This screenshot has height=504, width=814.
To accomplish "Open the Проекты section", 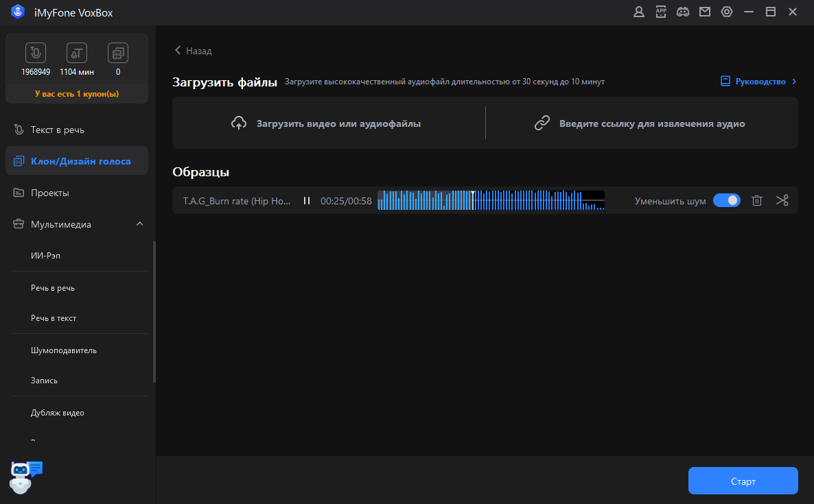I will coord(77,193).
